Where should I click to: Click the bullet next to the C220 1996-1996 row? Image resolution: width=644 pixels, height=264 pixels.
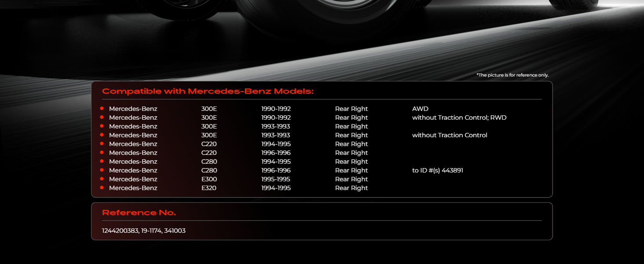pos(102,152)
